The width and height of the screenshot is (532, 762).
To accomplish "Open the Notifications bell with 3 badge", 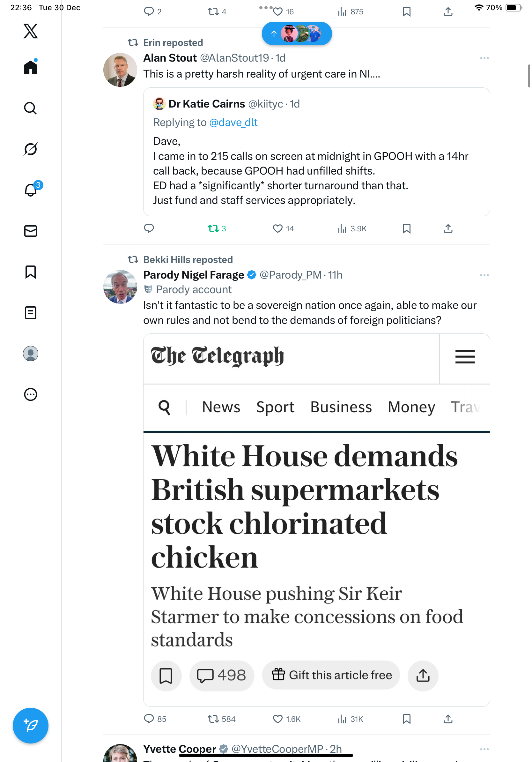I will tap(31, 190).
